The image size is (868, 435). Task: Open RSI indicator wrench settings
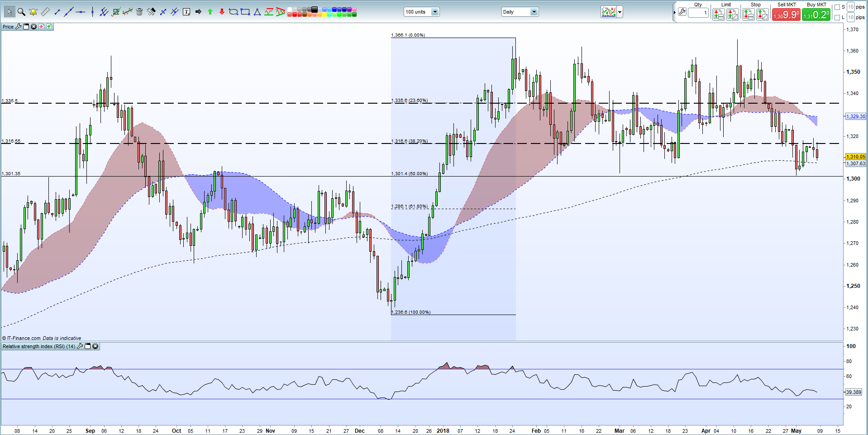point(80,346)
